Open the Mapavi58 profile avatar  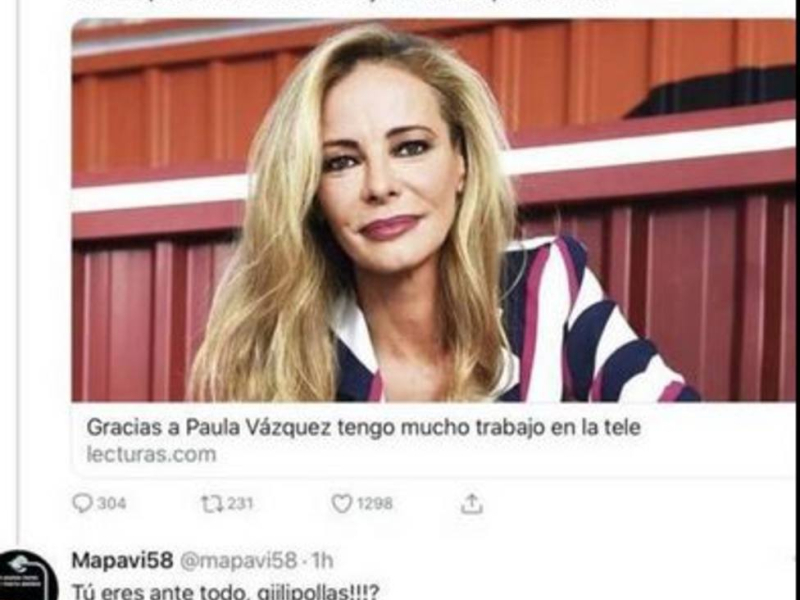pos(27,576)
